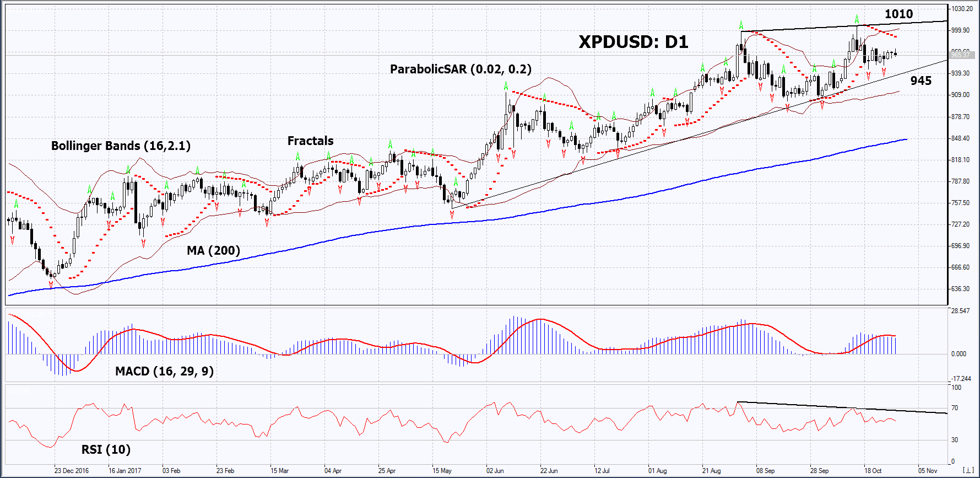Click the 02 Jun date label
980x478 pixels.
pyautogui.click(x=495, y=471)
